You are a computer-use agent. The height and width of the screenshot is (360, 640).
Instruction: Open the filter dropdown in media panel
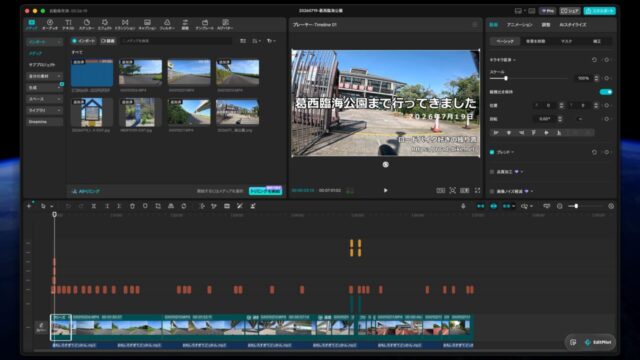tap(271, 41)
